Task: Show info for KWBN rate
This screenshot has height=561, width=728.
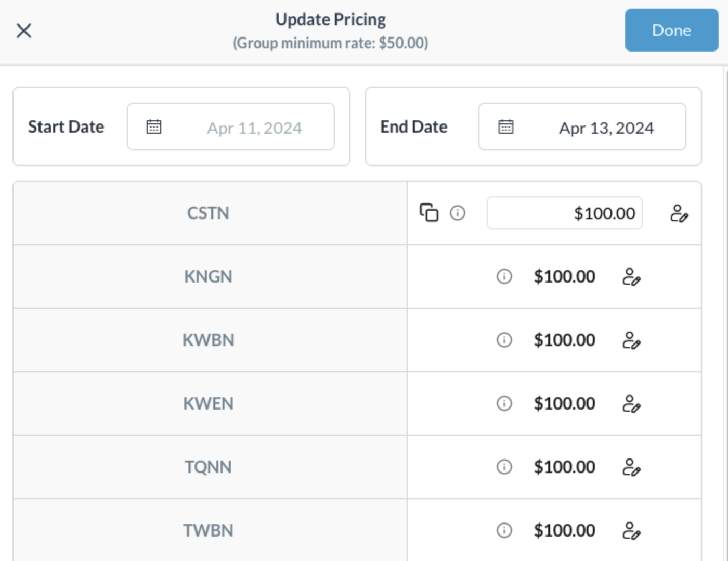Action: pos(504,340)
